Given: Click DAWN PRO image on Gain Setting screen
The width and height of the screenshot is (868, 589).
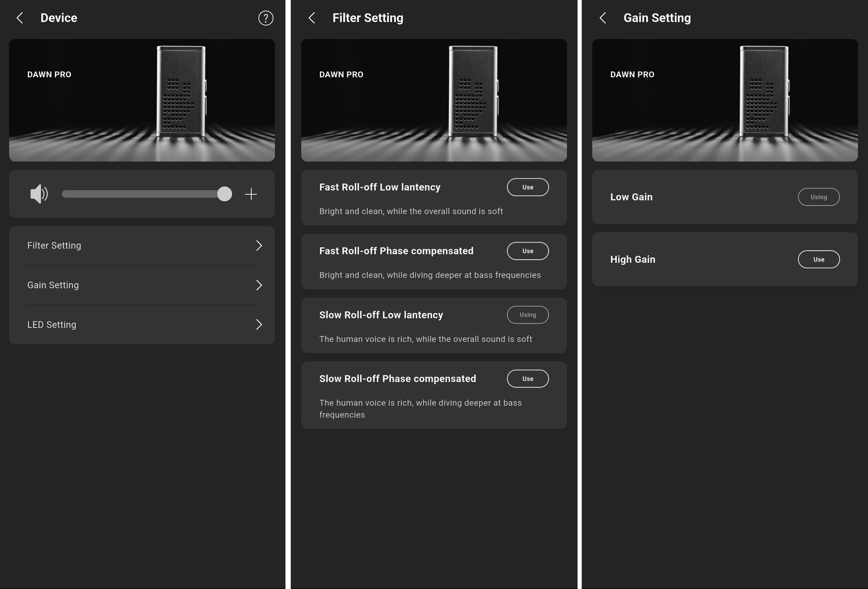Looking at the screenshot, I should pyautogui.click(x=725, y=100).
